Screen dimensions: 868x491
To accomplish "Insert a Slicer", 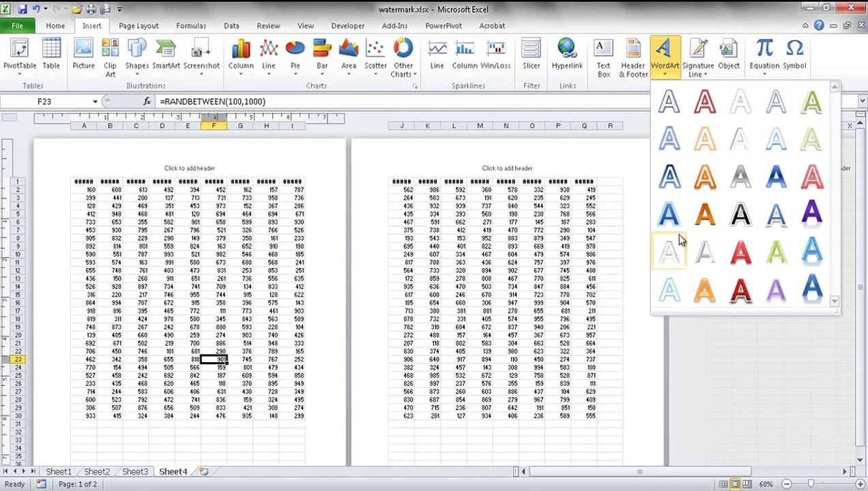I will [x=532, y=55].
